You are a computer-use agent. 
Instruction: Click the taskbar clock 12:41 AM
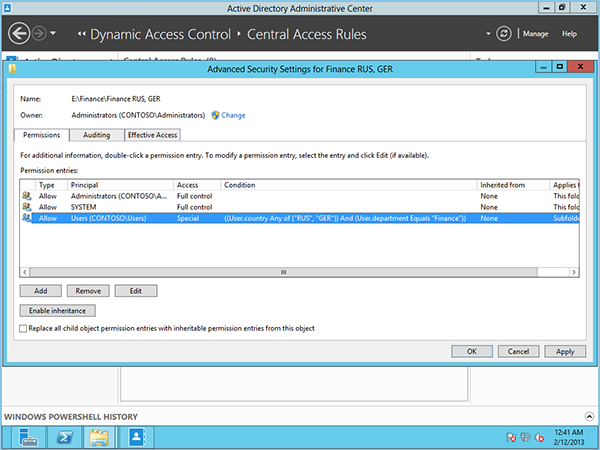pos(569,432)
